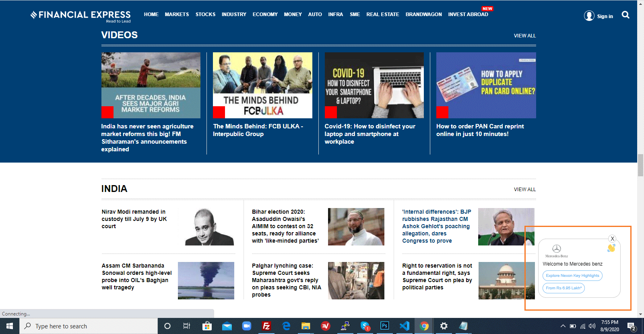This screenshot has width=644, height=334.
Task: Open Assam CM Baghjan probe headline
Action: [x=136, y=276]
